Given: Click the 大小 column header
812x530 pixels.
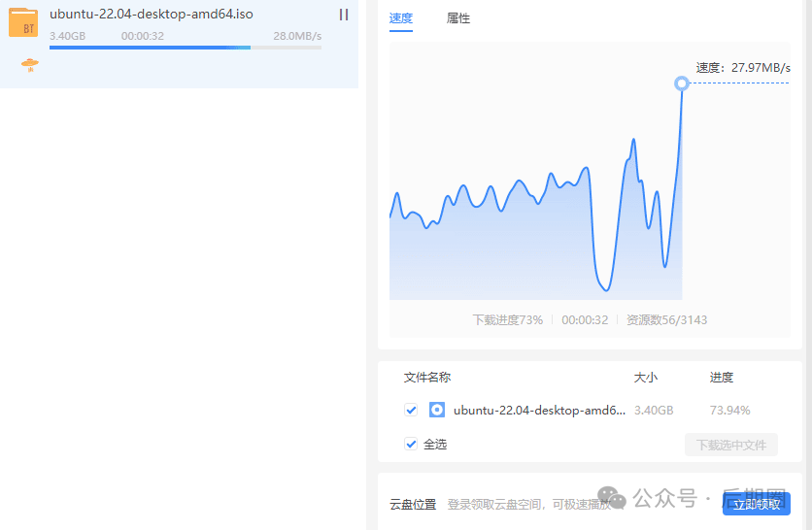Looking at the screenshot, I should click(x=646, y=378).
